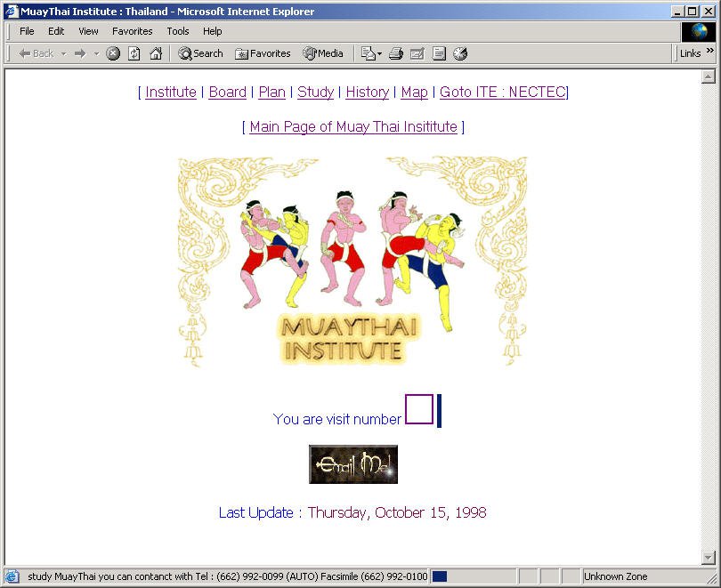This screenshot has width=721, height=588.
Task: Open the Search pane
Action: [200, 53]
